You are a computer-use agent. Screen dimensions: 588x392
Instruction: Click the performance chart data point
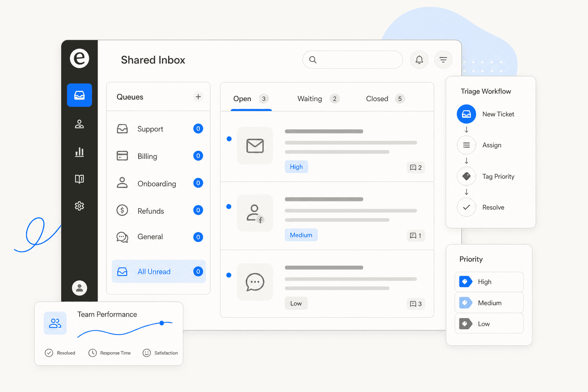pos(162,323)
